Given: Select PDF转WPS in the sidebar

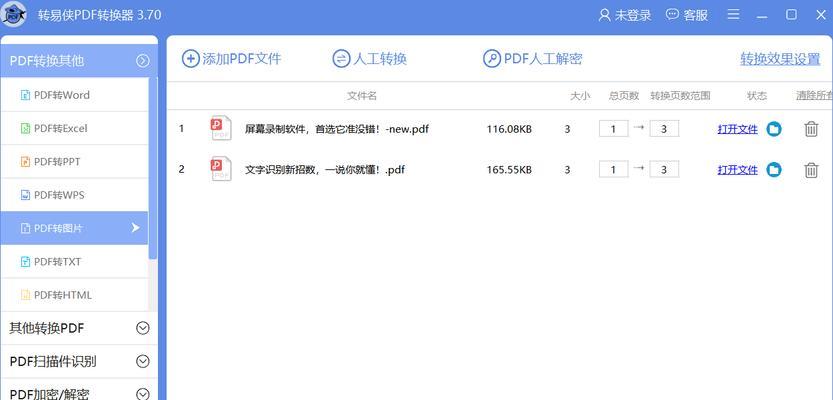Looking at the screenshot, I should [x=74, y=195].
